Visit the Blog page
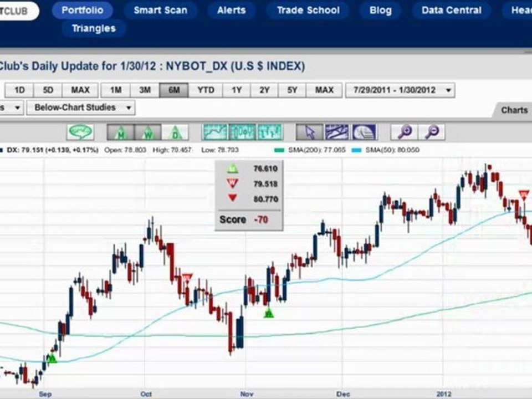Screen dimensions: 532x399 tap(380, 10)
